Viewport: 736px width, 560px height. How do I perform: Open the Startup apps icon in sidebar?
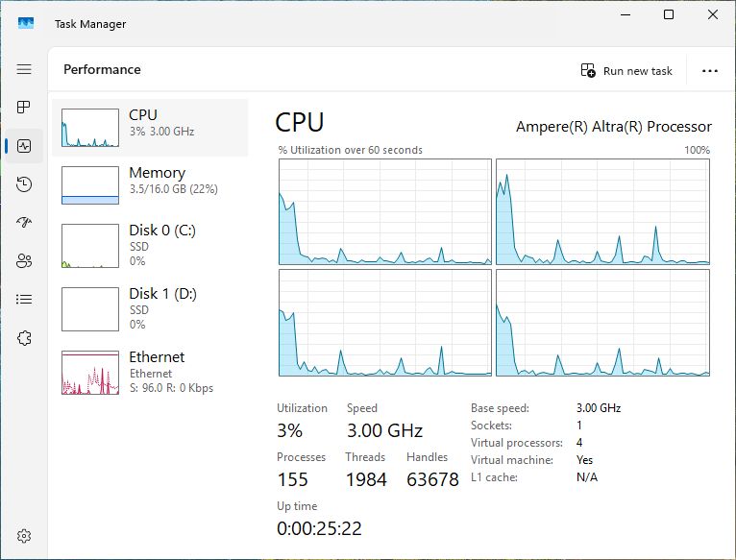coord(25,223)
